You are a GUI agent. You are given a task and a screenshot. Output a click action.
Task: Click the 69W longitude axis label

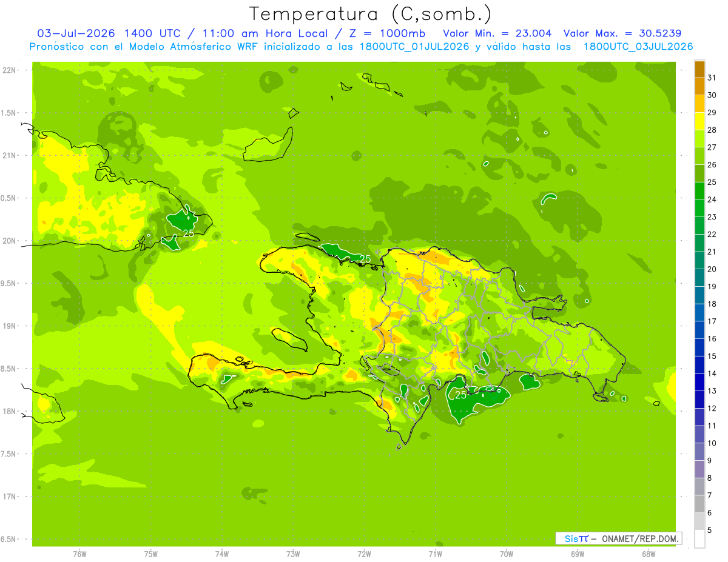578,554
